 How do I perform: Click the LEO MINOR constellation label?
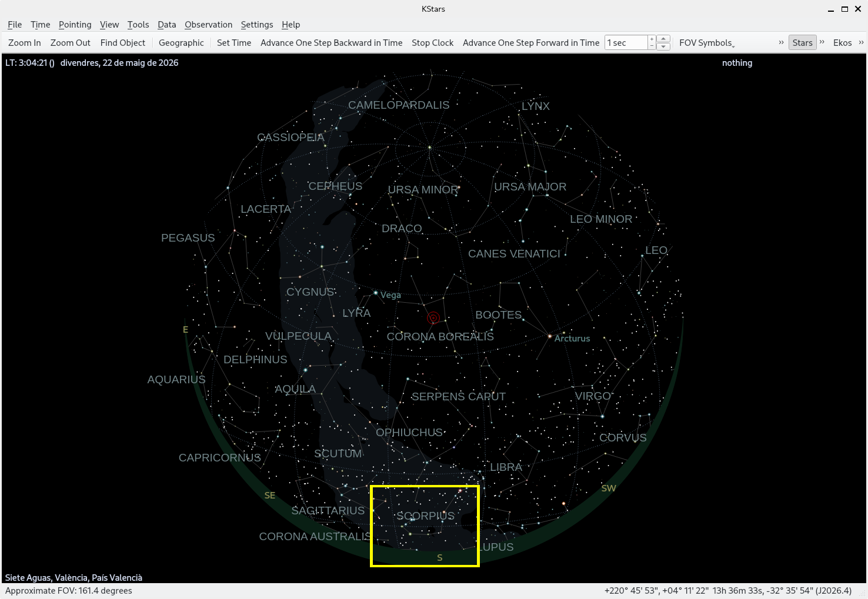601,219
